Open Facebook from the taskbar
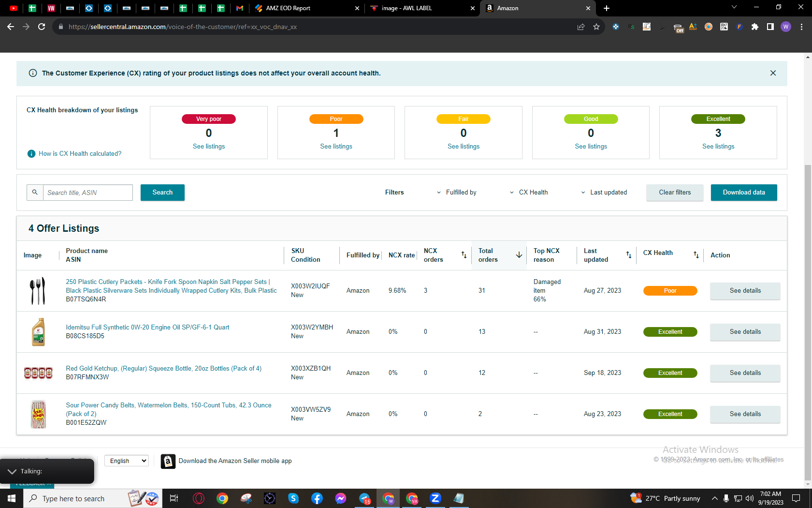812x508 pixels. (317, 498)
